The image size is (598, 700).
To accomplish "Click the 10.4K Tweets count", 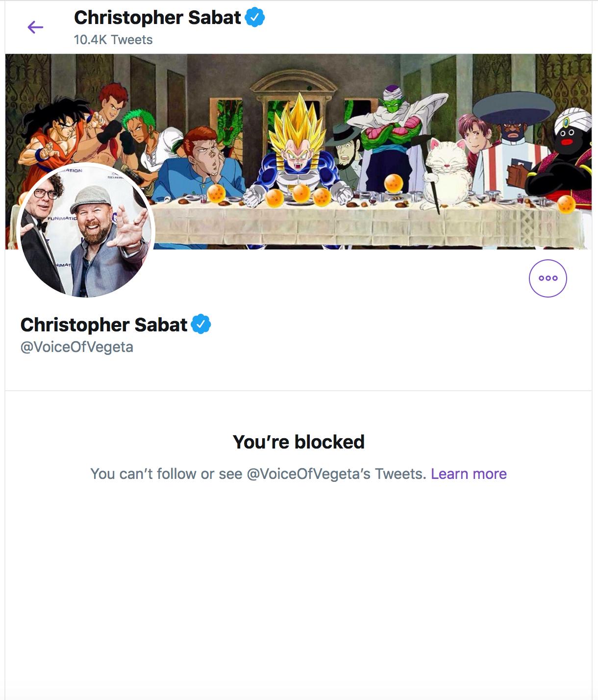I will (x=113, y=40).
